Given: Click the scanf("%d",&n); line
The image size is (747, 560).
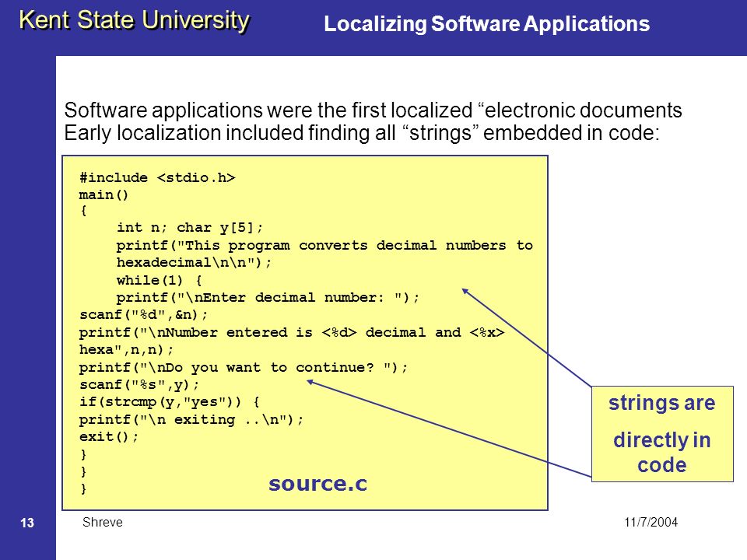Looking at the screenshot, I should click(x=144, y=315).
